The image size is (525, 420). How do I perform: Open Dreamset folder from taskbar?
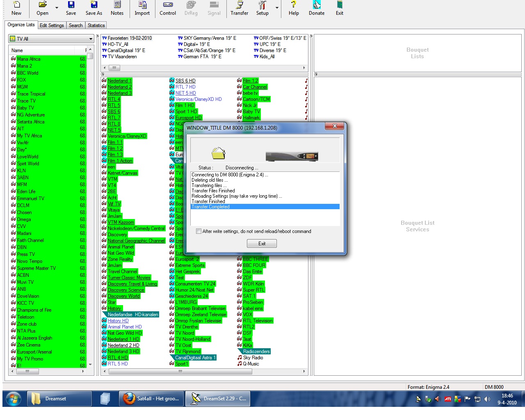click(59, 399)
